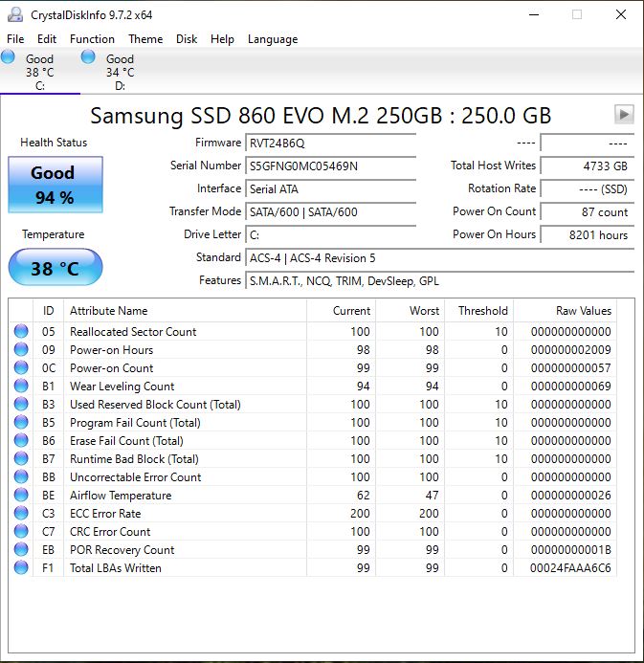644x663 pixels.
Task: Click the ID column header
Action: 48,311
